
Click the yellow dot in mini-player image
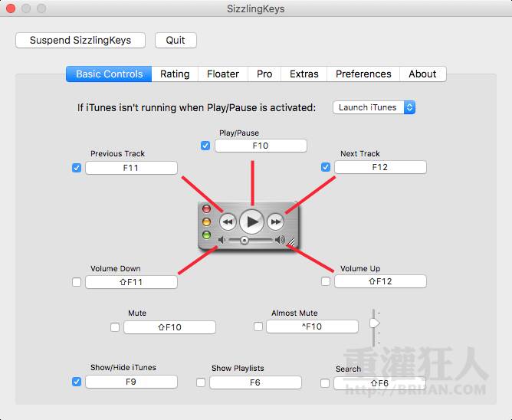pos(206,222)
